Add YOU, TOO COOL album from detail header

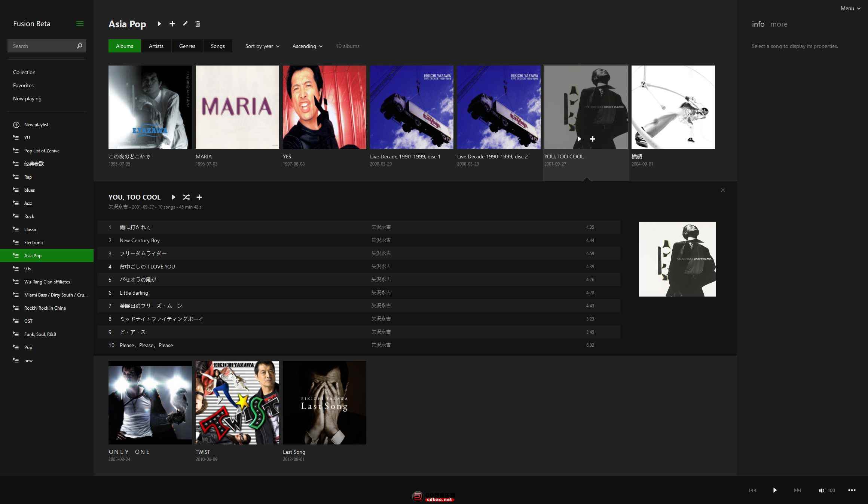199,197
